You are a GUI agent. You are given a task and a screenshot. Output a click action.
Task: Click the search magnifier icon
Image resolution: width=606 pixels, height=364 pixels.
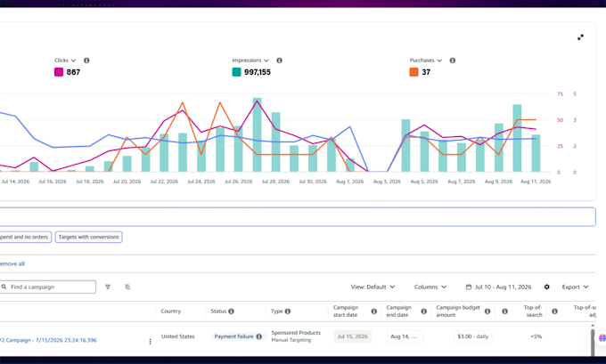click(x=4, y=287)
